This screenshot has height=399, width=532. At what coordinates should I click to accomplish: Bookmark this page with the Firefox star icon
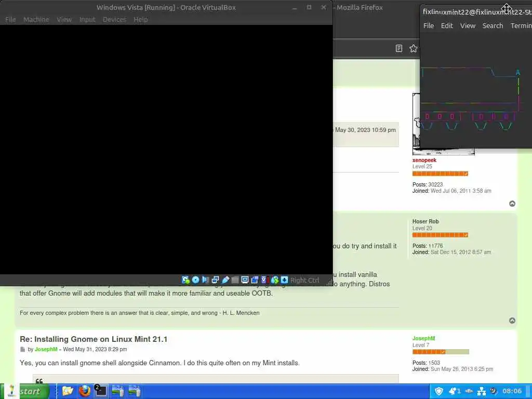(413, 48)
